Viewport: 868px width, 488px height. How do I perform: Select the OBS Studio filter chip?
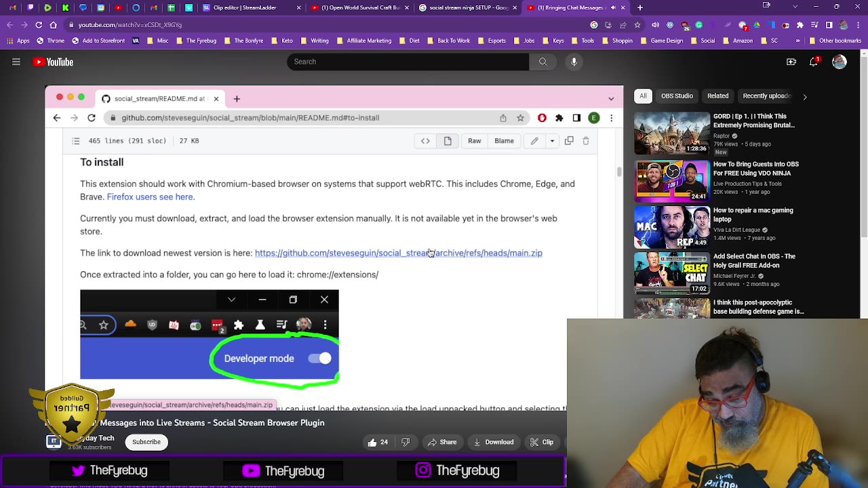[x=677, y=96]
